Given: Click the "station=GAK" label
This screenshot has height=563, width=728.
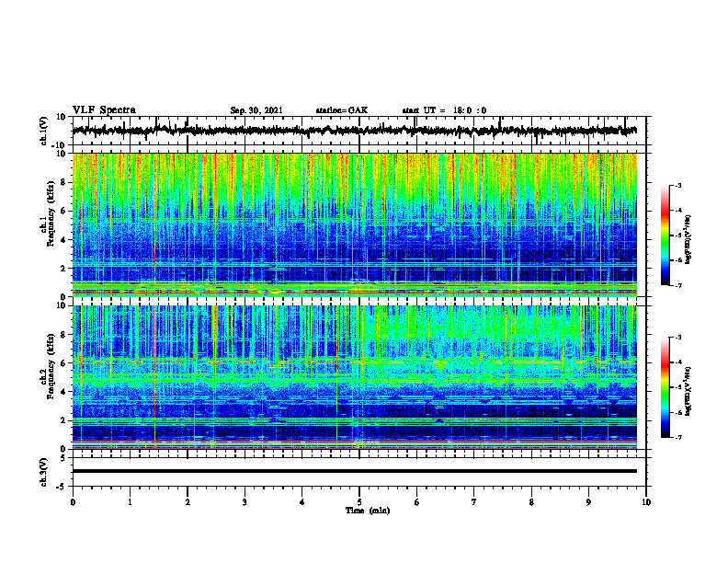Looking at the screenshot, I should coord(342,110).
